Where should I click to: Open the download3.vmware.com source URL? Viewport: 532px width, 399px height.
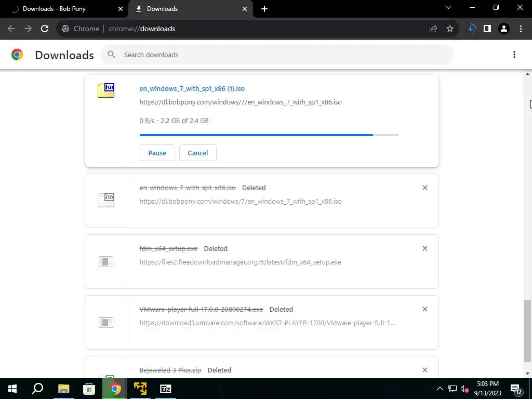point(268,323)
